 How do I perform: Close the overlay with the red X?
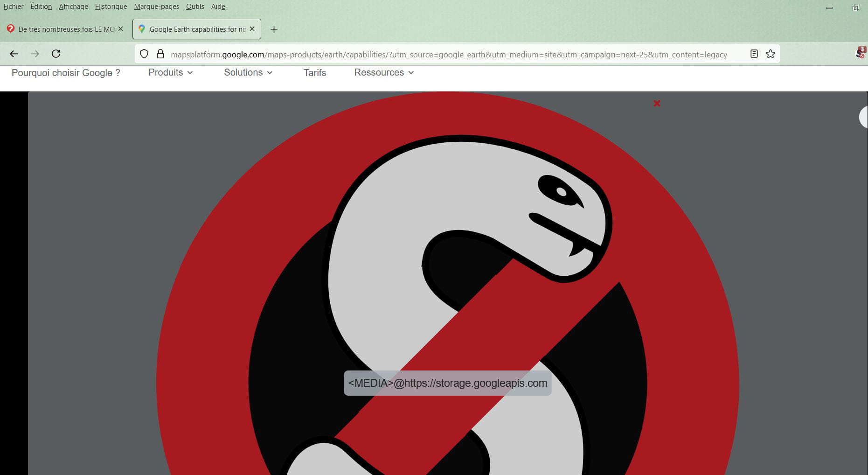tap(657, 103)
